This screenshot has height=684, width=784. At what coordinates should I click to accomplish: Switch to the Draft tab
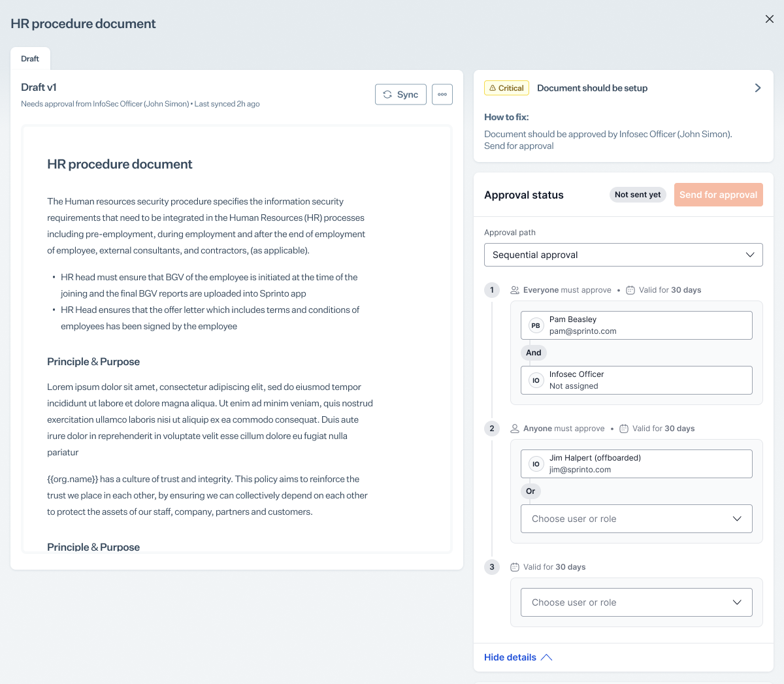coord(30,59)
